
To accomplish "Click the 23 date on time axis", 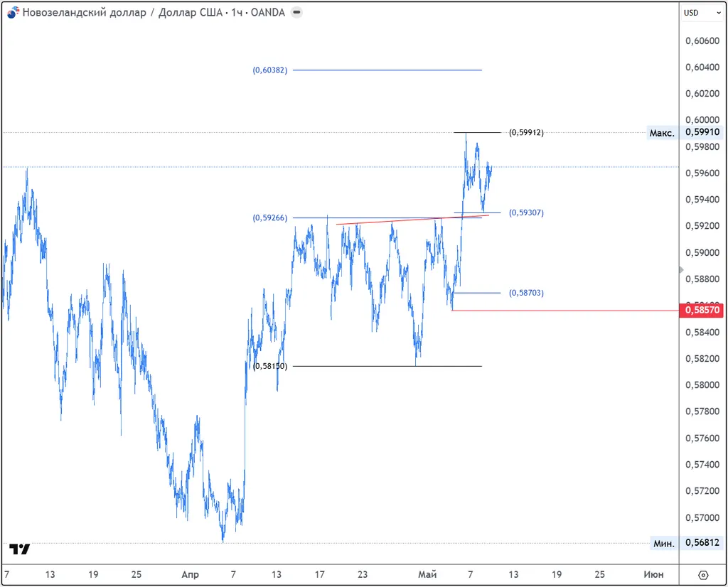I will point(363,575).
